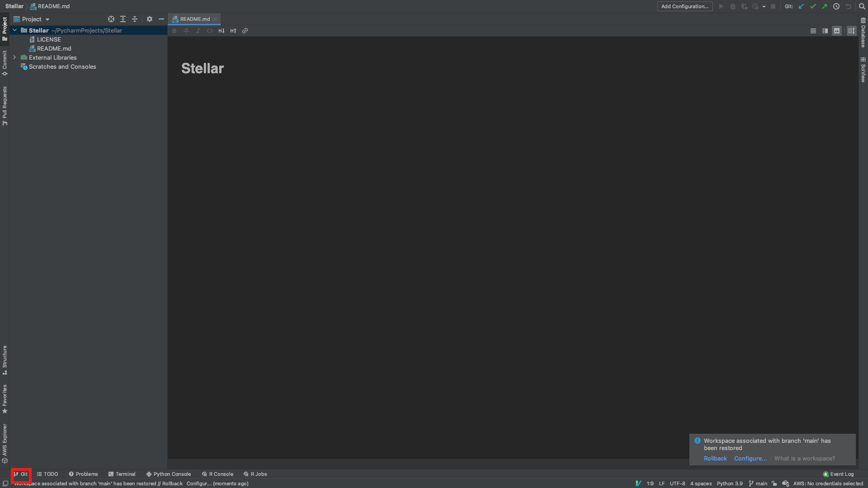Insert link with markdown link icon
The width and height of the screenshot is (868, 488).
point(245,31)
